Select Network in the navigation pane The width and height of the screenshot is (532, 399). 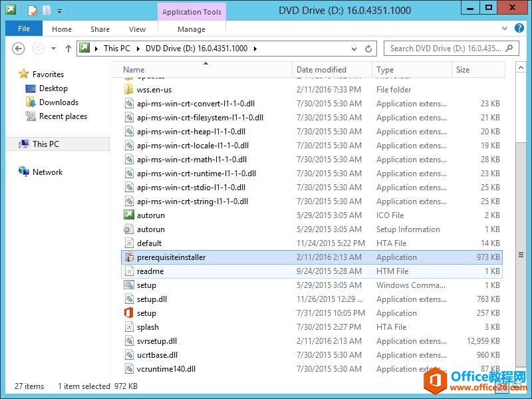click(x=47, y=172)
